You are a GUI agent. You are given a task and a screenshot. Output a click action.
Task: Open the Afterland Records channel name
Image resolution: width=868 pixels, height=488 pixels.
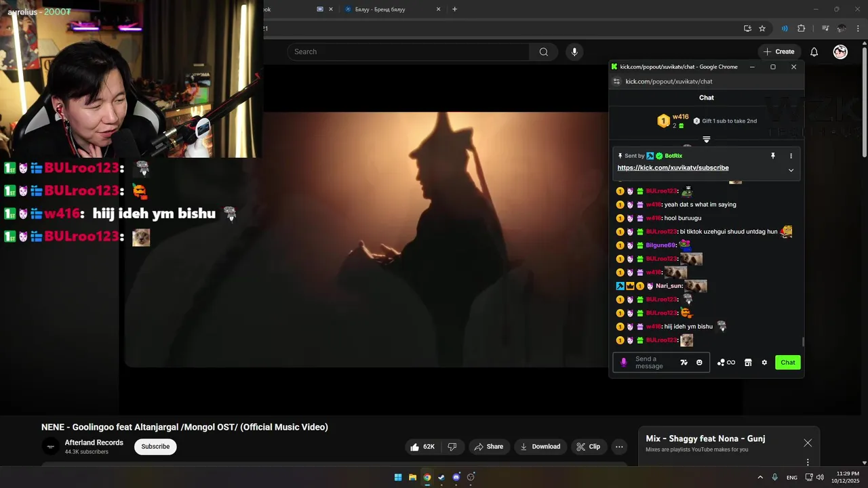(x=94, y=443)
